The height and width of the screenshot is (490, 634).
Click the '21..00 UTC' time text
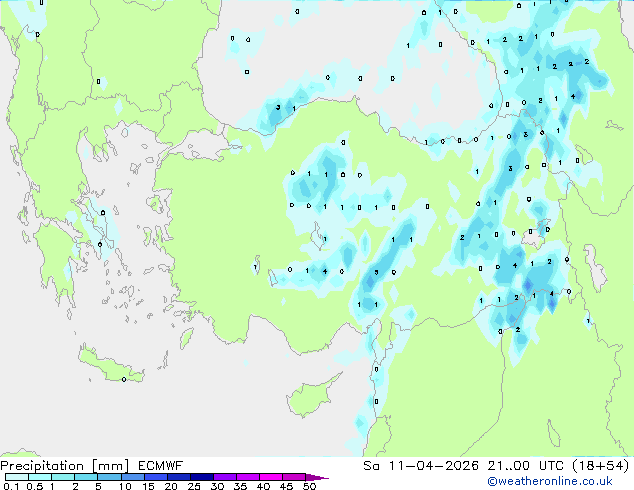526,466
